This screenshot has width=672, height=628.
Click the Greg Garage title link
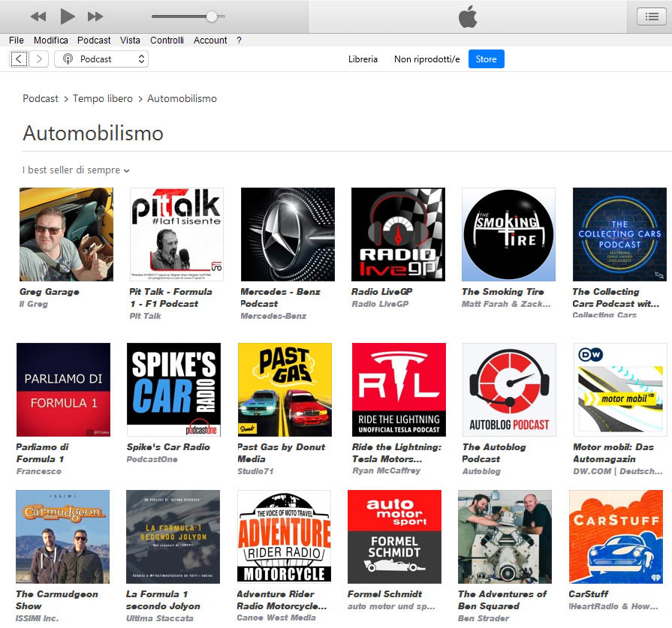[50, 292]
